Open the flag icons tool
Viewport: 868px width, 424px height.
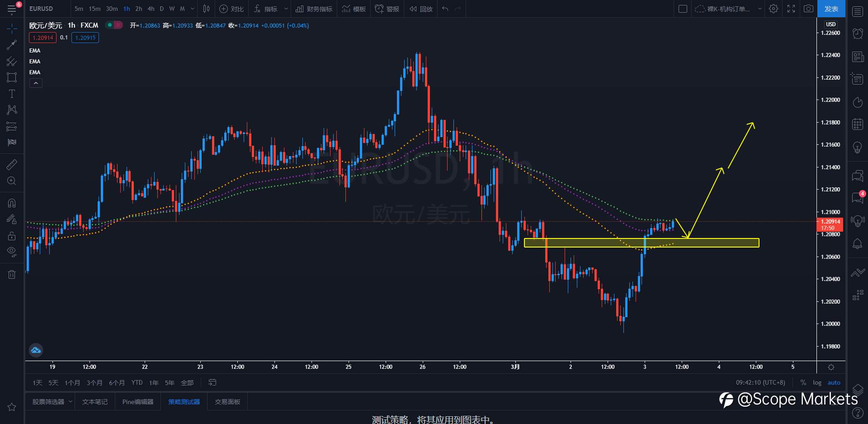(x=12, y=143)
